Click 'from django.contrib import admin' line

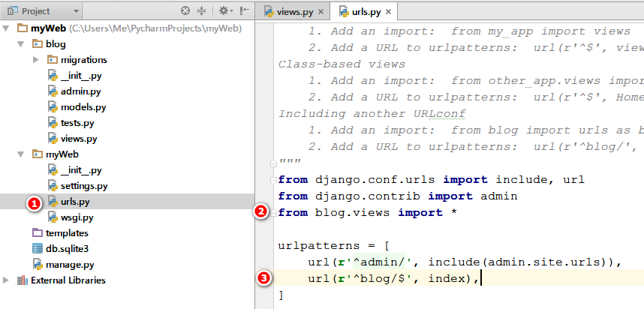tap(398, 196)
